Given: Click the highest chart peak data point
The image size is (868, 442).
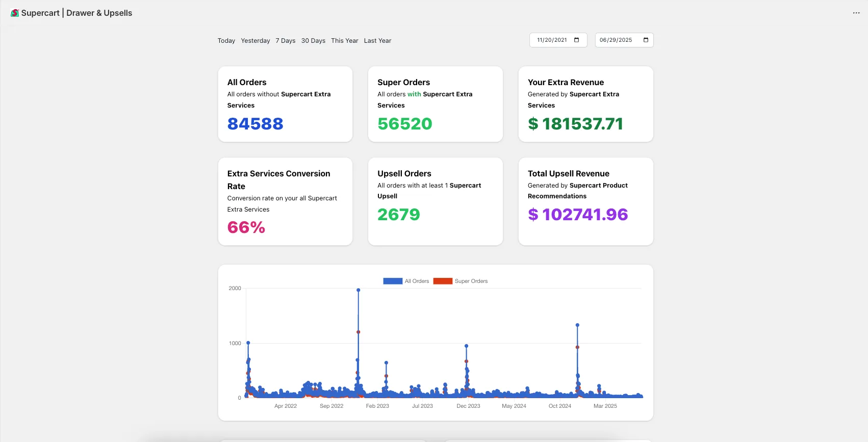Looking at the screenshot, I should click(x=359, y=290).
